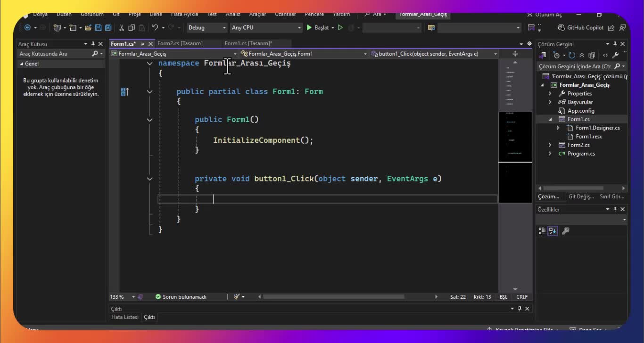The height and width of the screenshot is (343, 644).
Task: Click the Solution Explorer search box
Action: pyautogui.click(x=581, y=66)
